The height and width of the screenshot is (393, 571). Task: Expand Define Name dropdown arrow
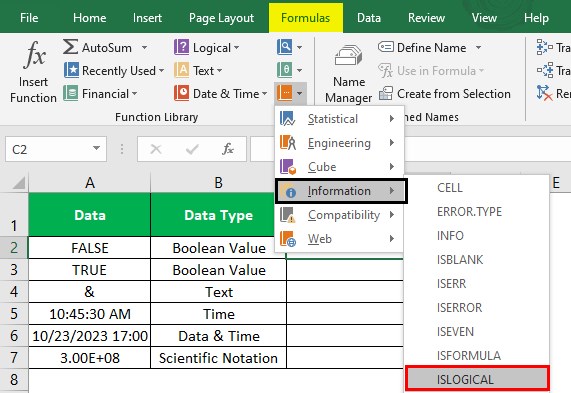[x=478, y=47]
